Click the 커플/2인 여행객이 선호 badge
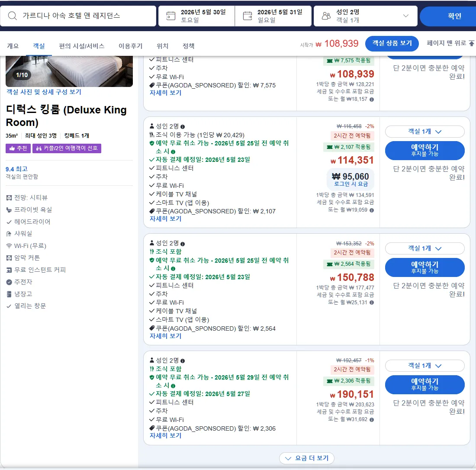This screenshot has height=470, width=476. pos(67,148)
